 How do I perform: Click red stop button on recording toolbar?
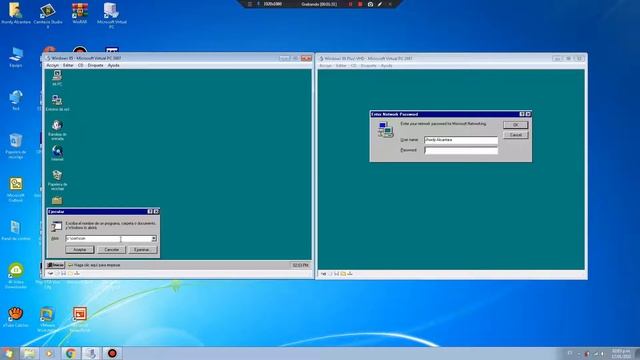tap(360, 4)
